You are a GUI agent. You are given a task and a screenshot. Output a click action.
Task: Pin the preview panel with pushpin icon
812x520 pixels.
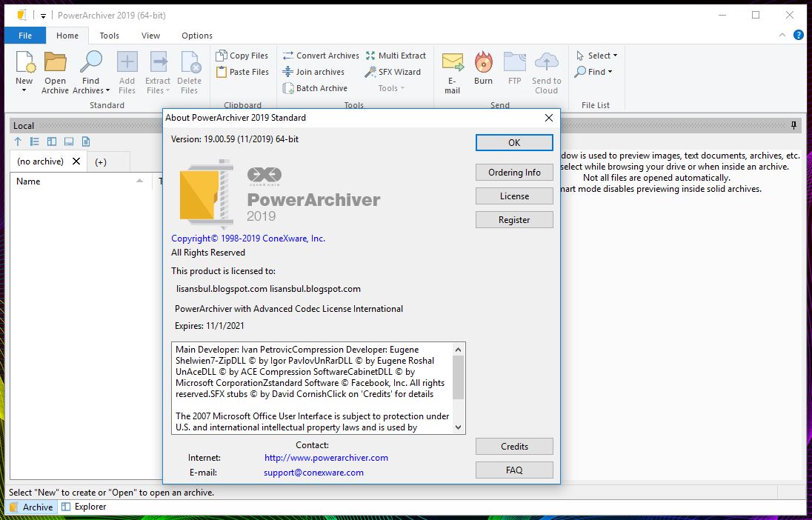click(x=794, y=125)
